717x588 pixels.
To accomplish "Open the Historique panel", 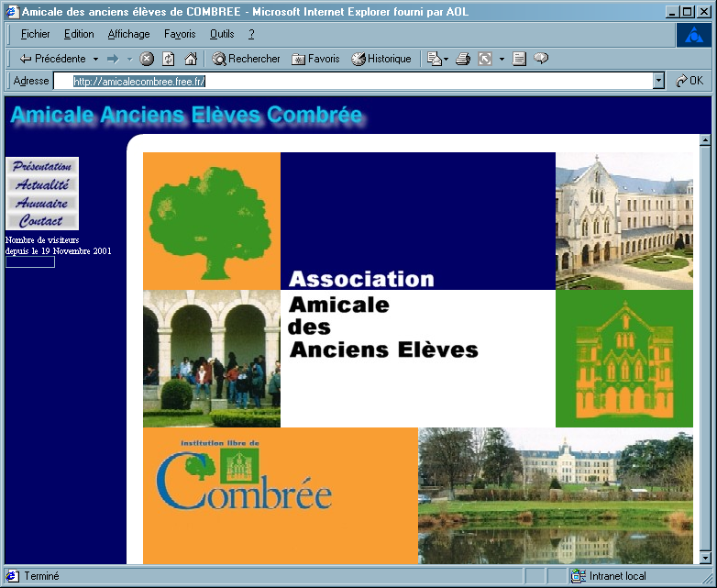I will [381, 59].
